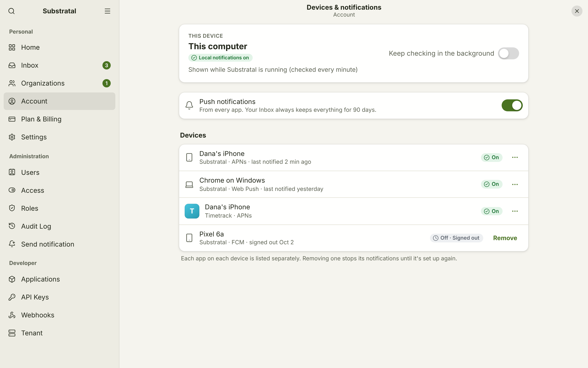The image size is (588, 368).
Task: Open Webhooks in Developer section
Action: click(x=59, y=315)
